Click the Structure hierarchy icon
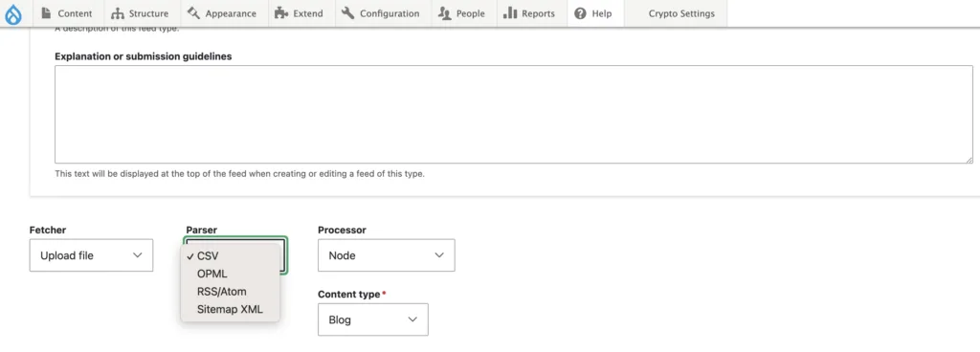Image resolution: width=980 pixels, height=352 pixels. click(118, 13)
